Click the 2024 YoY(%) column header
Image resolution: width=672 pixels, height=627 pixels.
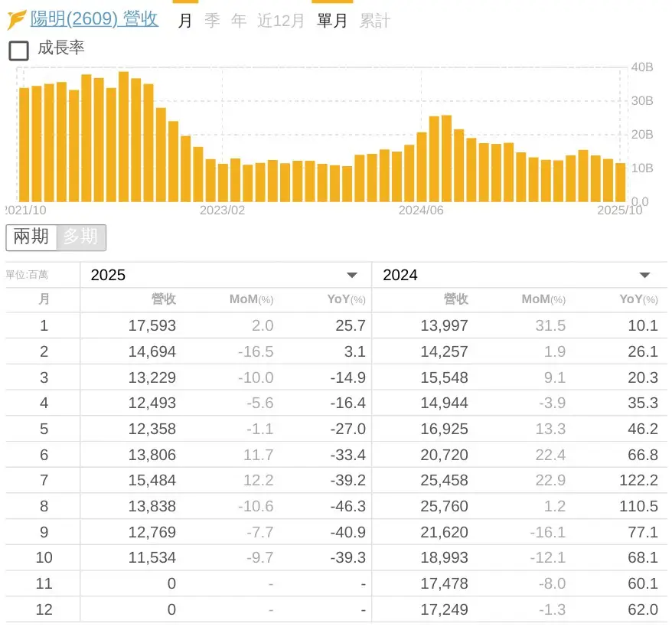tap(638, 299)
